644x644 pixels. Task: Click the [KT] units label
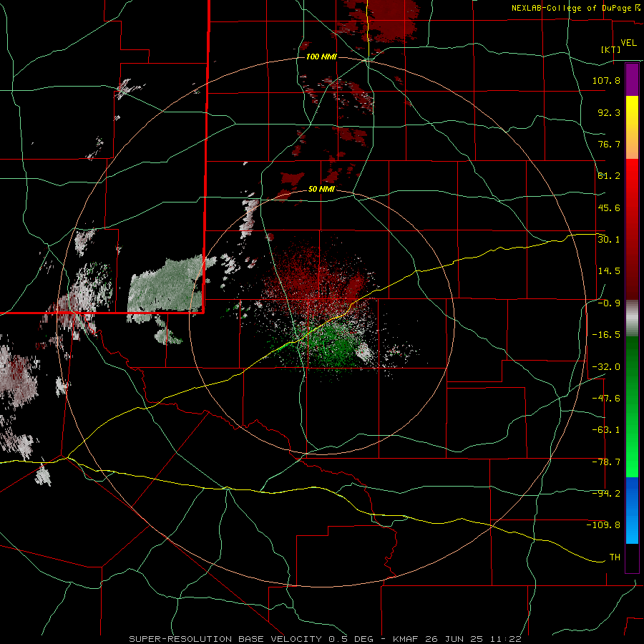pyautogui.click(x=611, y=49)
